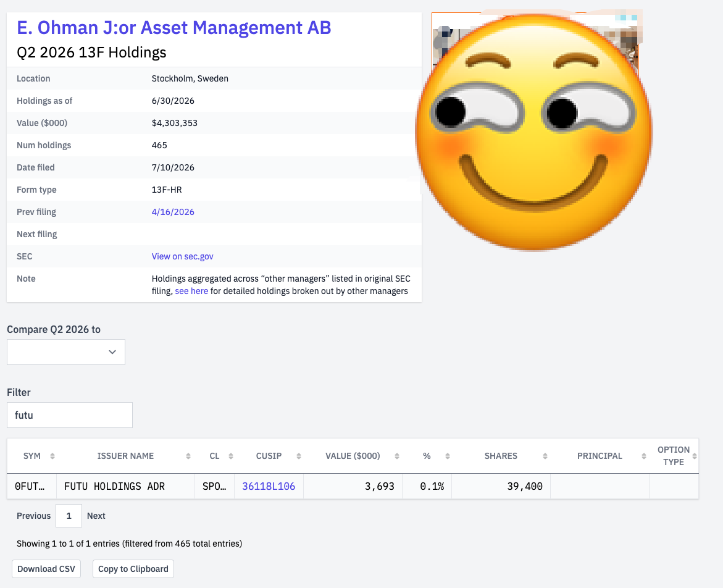723x588 pixels.
Task: Select the Stockholm, Sweden location text
Action: point(190,79)
